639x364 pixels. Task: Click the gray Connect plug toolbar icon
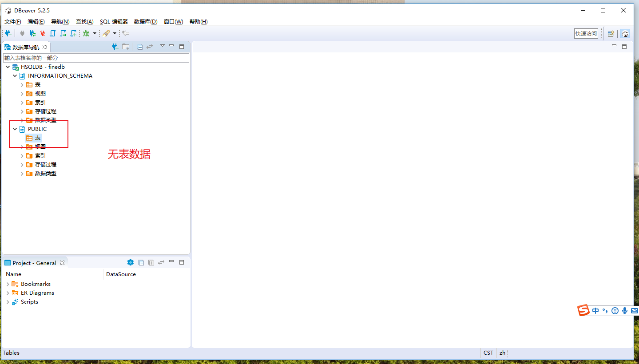coord(22,33)
